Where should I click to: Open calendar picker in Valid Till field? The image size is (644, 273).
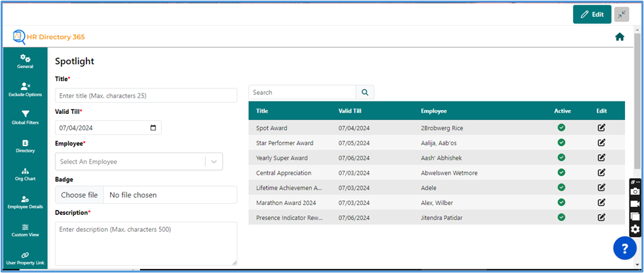coord(153,128)
